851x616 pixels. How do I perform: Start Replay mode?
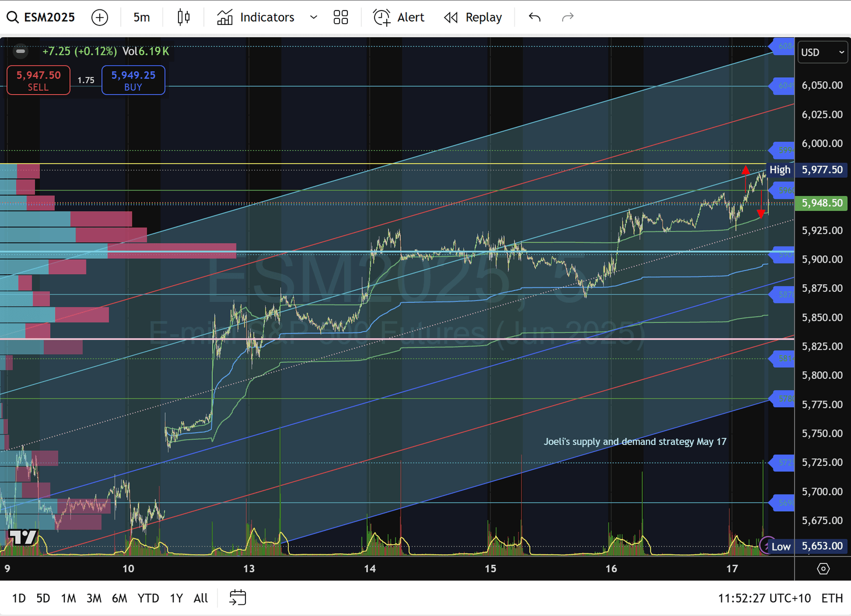(473, 17)
